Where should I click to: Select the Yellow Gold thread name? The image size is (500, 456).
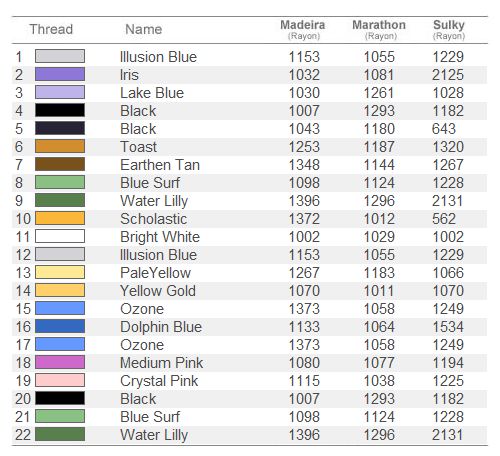[x=158, y=291]
